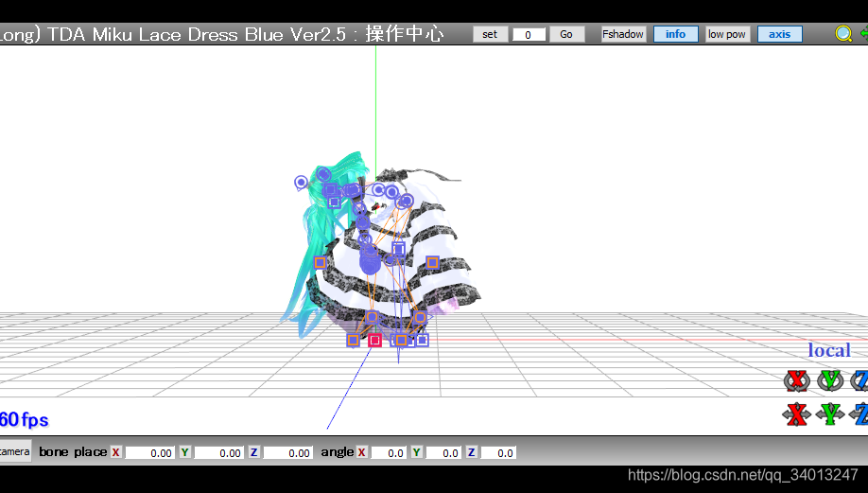Click bone place Y value field
The width and height of the screenshot is (868, 493).
tap(218, 453)
